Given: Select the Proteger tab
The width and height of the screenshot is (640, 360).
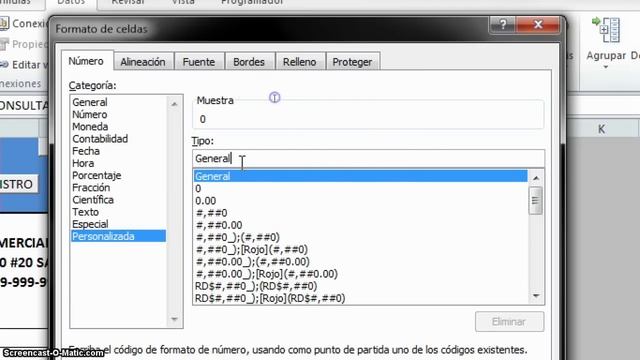Looking at the screenshot, I should 352,62.
